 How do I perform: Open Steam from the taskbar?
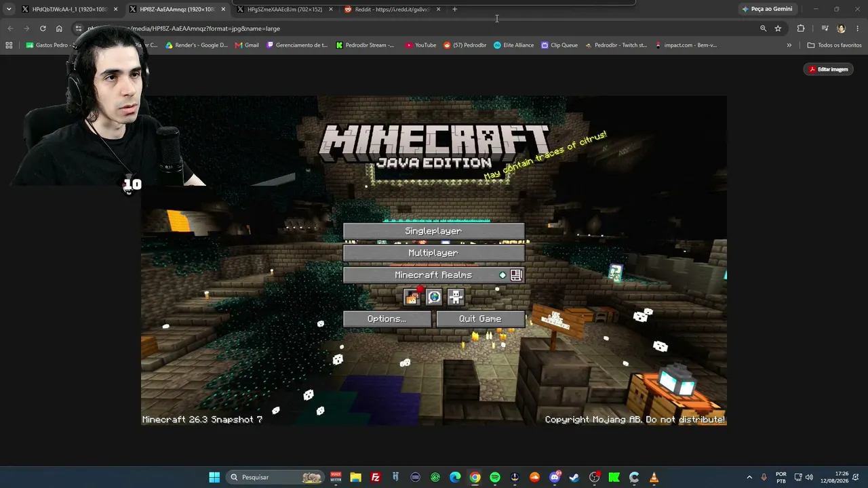coord(574,477)
